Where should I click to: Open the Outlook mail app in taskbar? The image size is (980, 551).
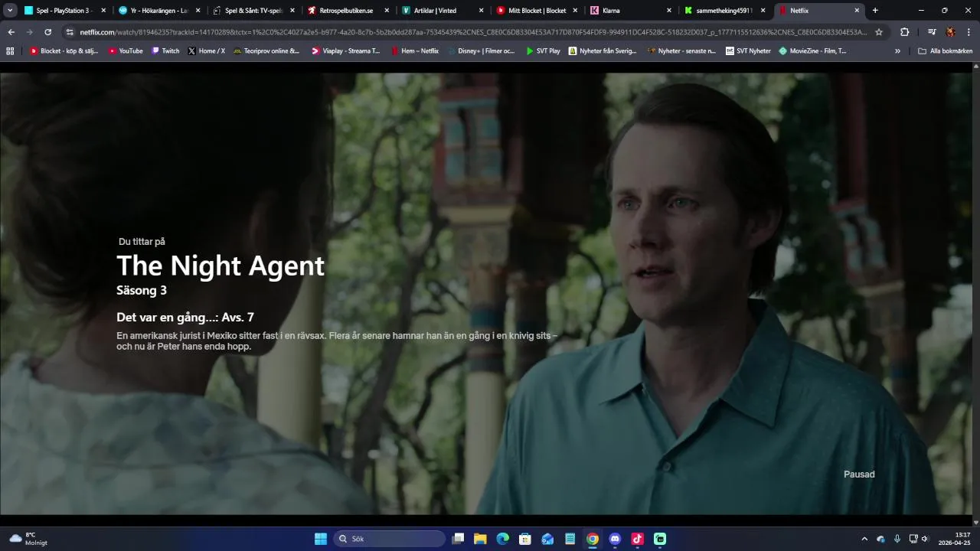[547, 539]
